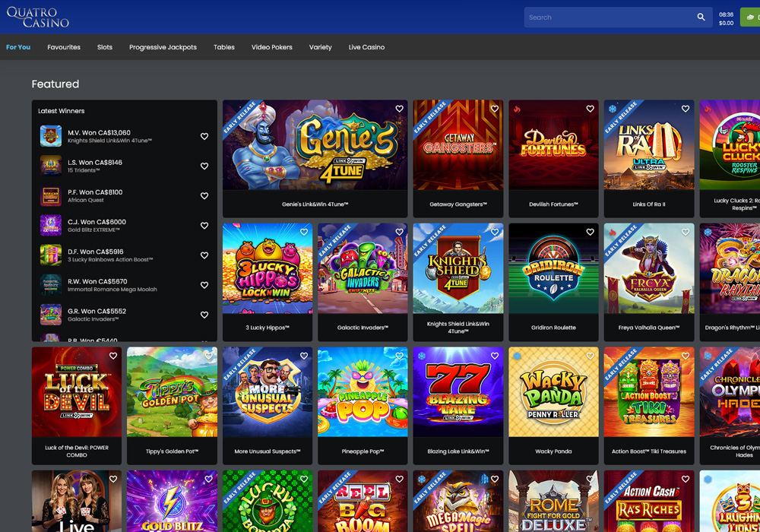Click P.F. winner's African Quest game icon

tap(50, 196)
